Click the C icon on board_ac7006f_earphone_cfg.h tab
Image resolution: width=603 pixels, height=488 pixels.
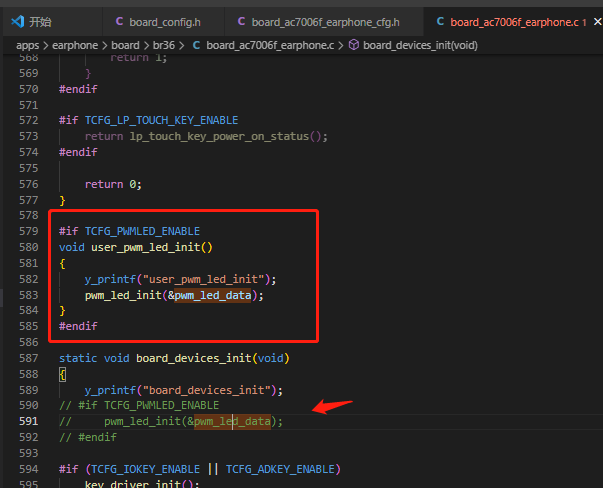click(241, 22)
